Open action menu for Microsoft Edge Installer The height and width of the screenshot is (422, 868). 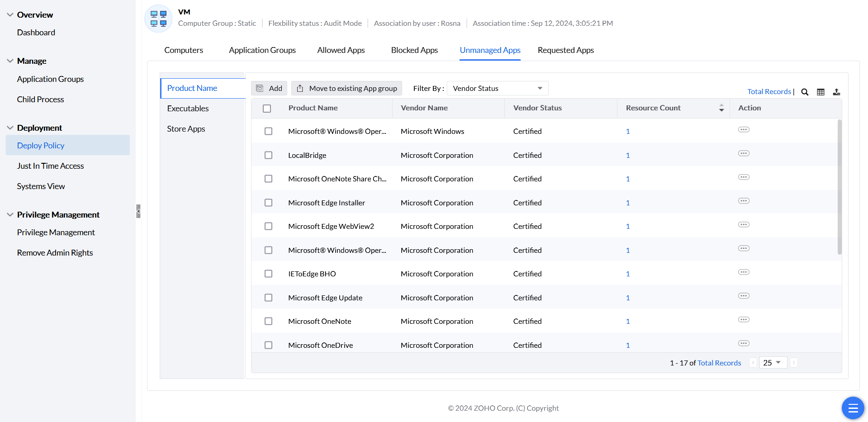click(744, 201)
